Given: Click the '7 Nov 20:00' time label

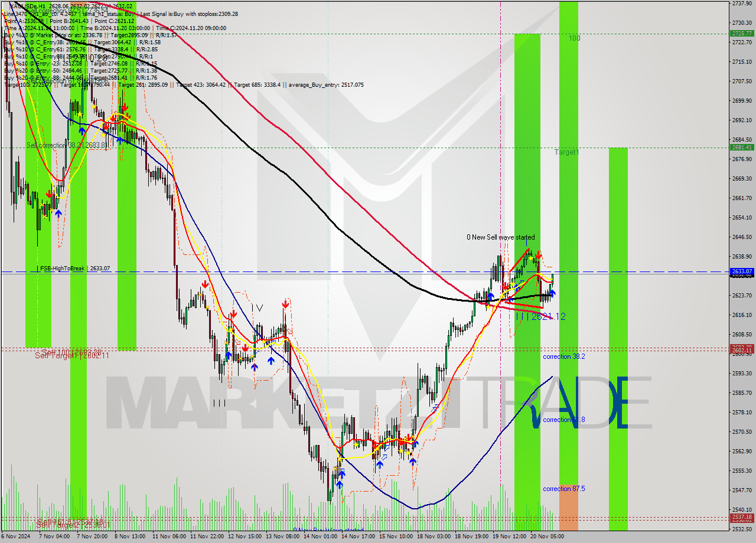Looking at the screenshot, I should [x=91, y=537].
